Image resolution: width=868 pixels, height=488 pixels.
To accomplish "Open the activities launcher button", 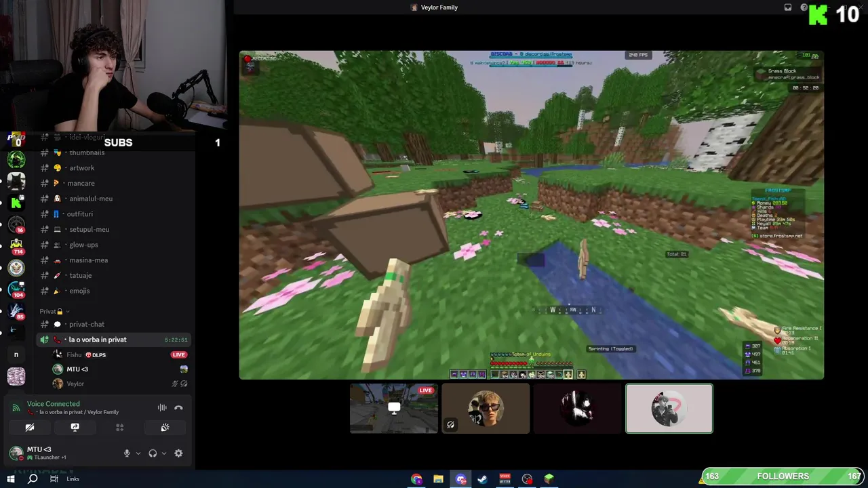I will [x=119, y=428].
